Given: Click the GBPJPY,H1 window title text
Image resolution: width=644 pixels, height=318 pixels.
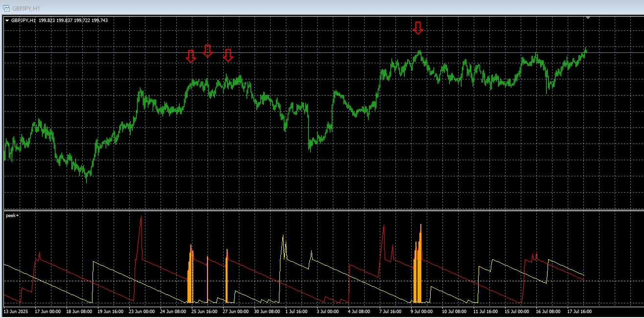Looking at the screenshot, I should (27, 9).
